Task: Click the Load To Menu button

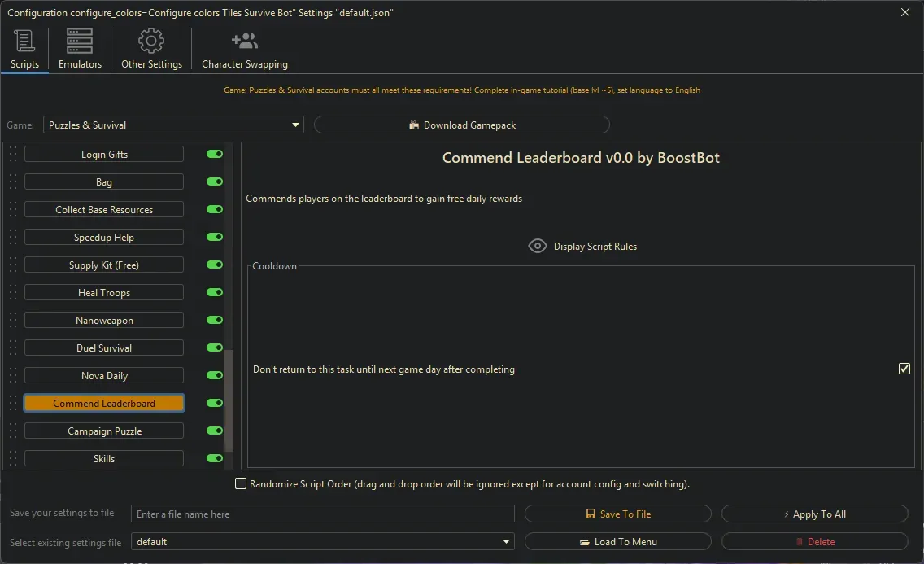Action: [618, 541]
